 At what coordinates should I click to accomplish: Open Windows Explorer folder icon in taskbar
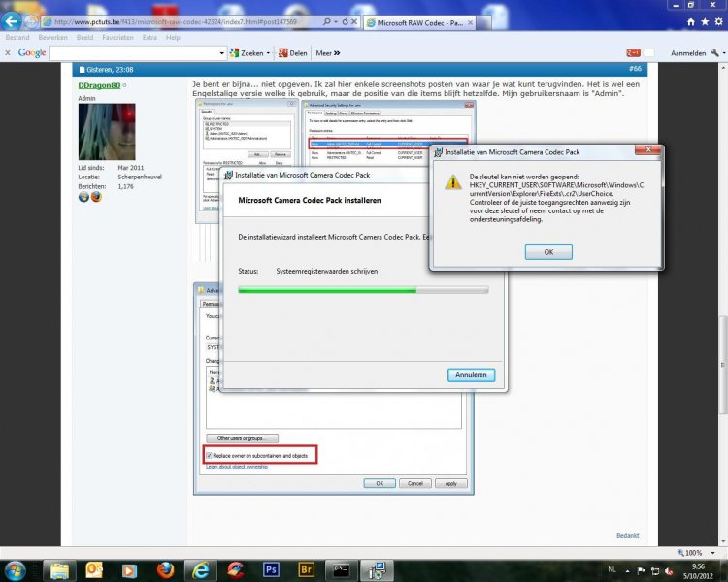pos(60,569)
